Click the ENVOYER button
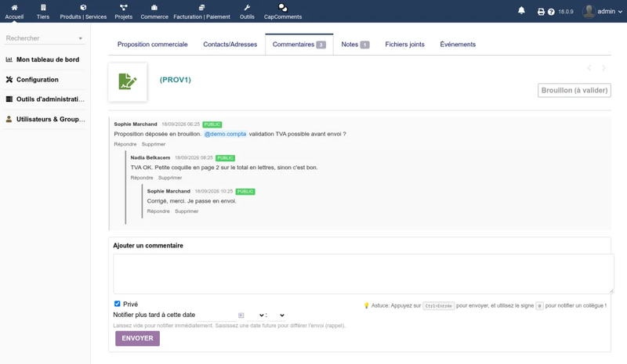The height and width of the screenshot is (364, 627). tap(138, 338)
